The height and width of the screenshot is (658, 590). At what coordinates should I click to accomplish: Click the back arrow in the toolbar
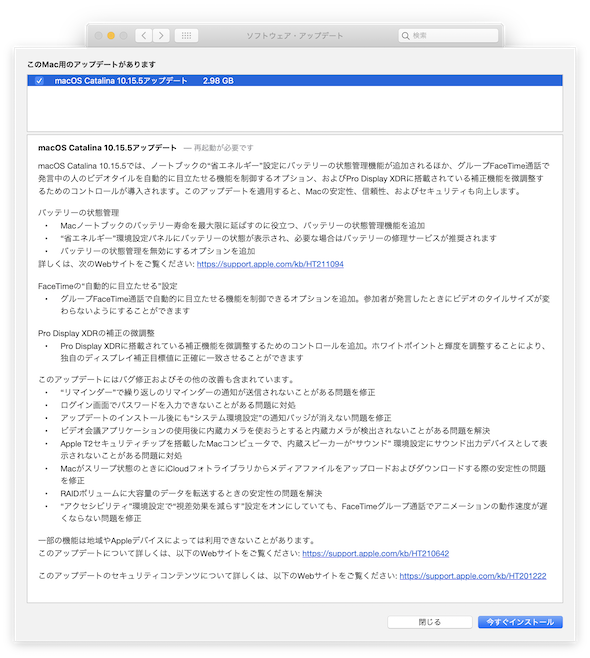(144, 36)
